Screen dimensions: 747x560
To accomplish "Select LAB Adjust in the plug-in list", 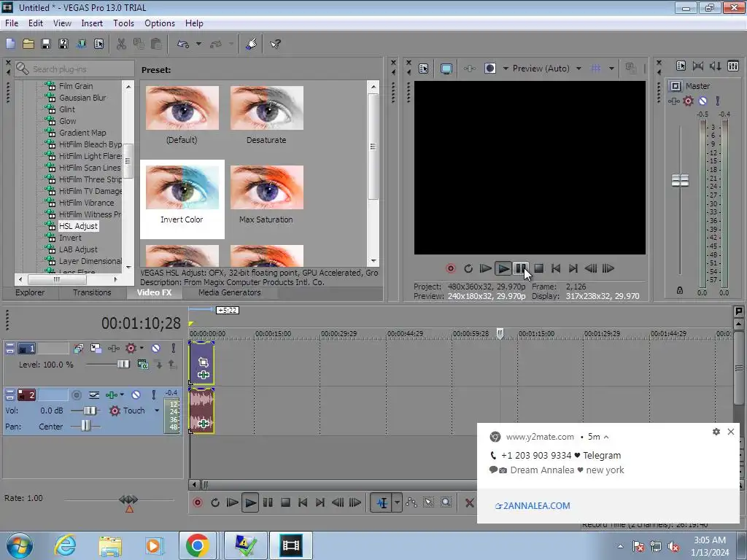I will (x=78, y=249).
